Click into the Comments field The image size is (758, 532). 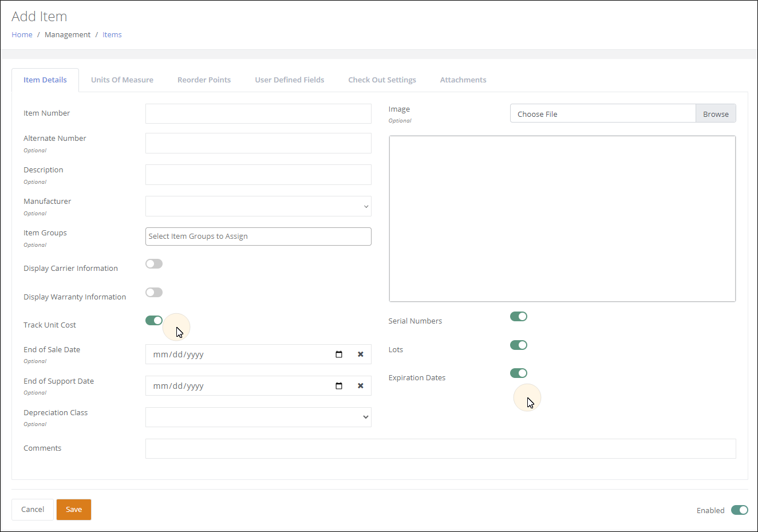440,449
